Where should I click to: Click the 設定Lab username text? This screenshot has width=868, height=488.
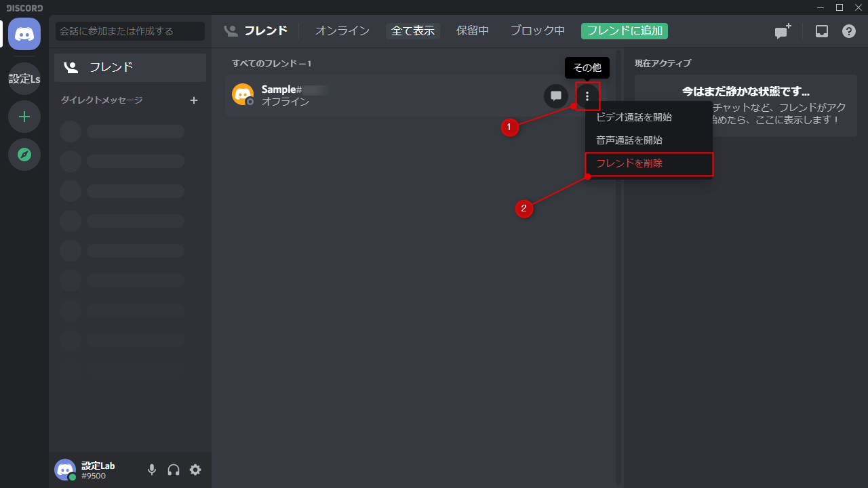[x=98, y=466]
